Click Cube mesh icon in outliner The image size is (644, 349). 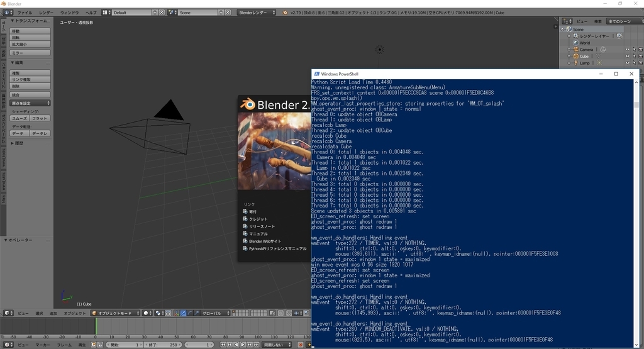click(576, 56)
